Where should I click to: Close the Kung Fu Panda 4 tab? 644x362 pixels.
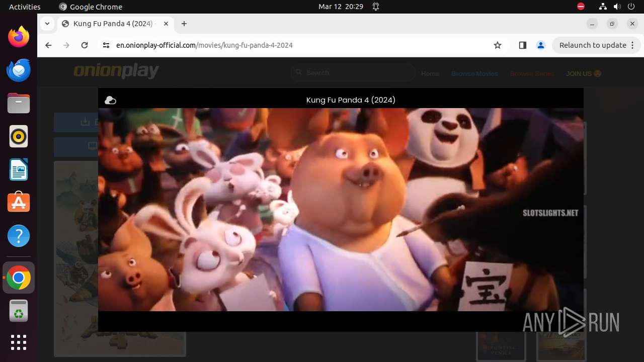[166, 24]
